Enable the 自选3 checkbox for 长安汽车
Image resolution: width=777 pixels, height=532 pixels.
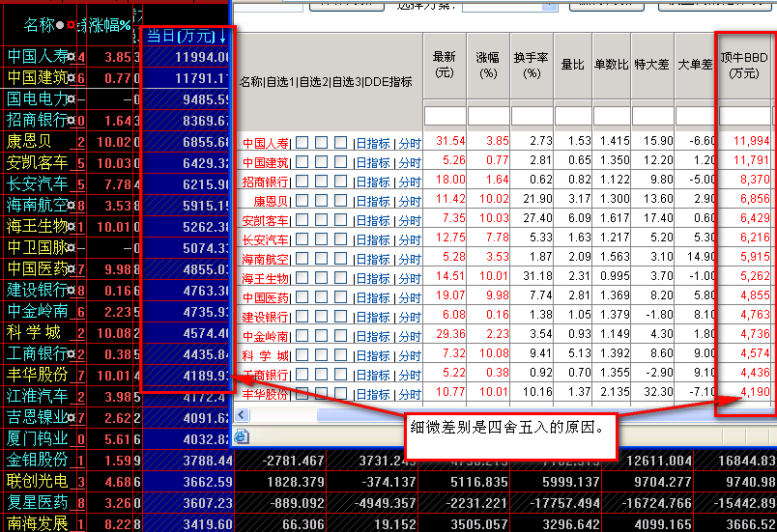340,239
